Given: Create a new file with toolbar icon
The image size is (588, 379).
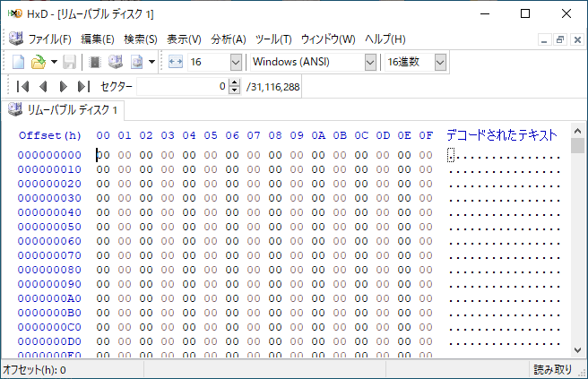Looking at the screenshot, I should point(18,62).
